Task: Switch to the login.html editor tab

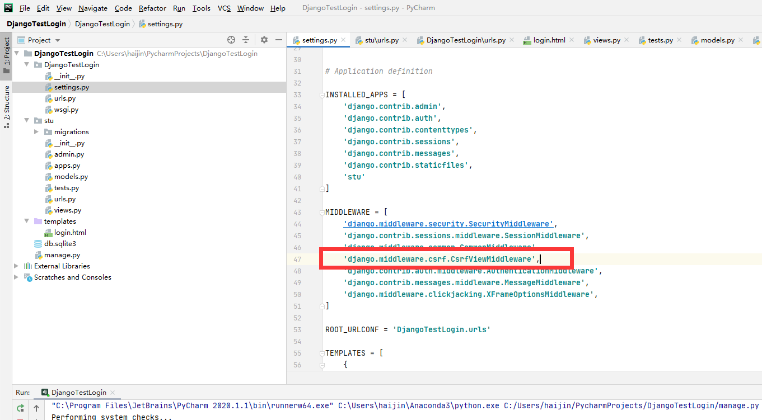Action: tap(548, 41)
